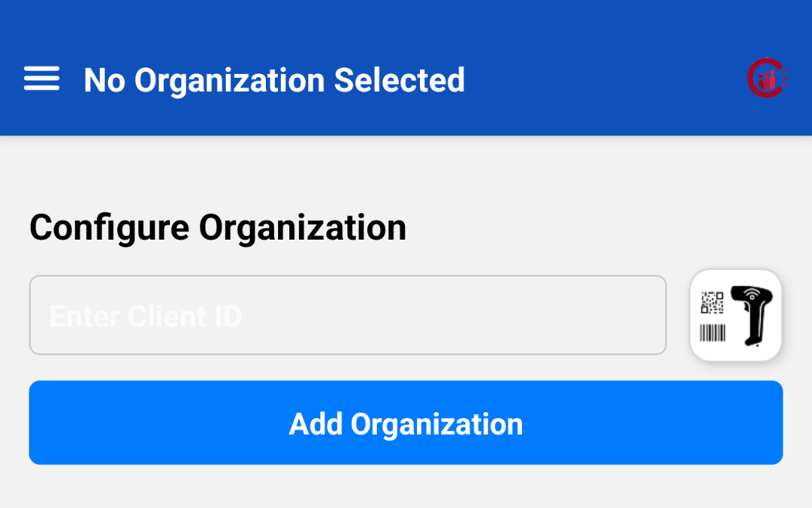Click the people figures inside the red logo

click(767, 80)
